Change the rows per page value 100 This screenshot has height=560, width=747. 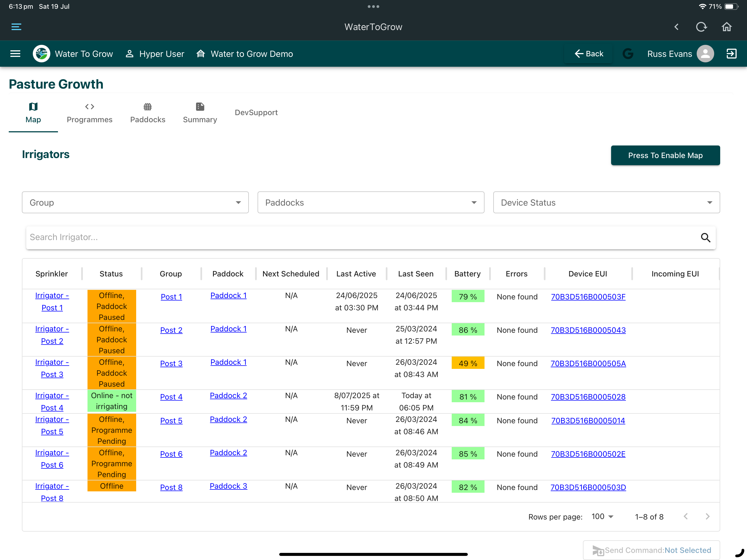[x=602, y=516]
